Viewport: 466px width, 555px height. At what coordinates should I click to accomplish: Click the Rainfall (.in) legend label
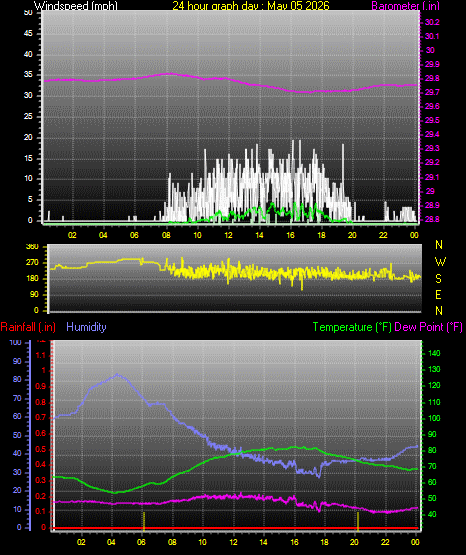[28, 327]
